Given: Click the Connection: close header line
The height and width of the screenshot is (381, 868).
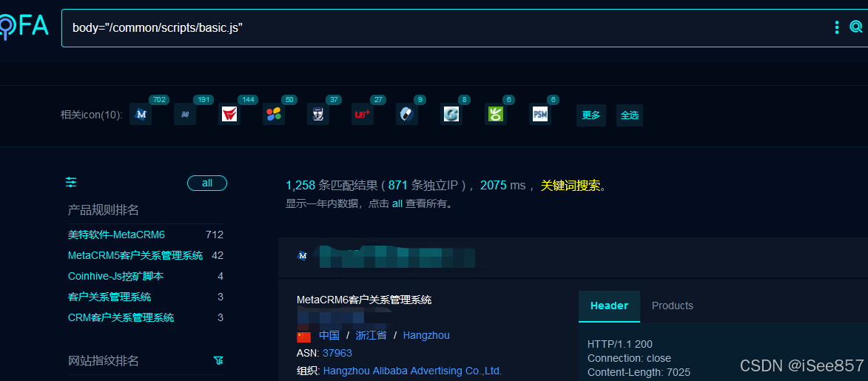Looking at the screenshot, I should click(629, 358).
